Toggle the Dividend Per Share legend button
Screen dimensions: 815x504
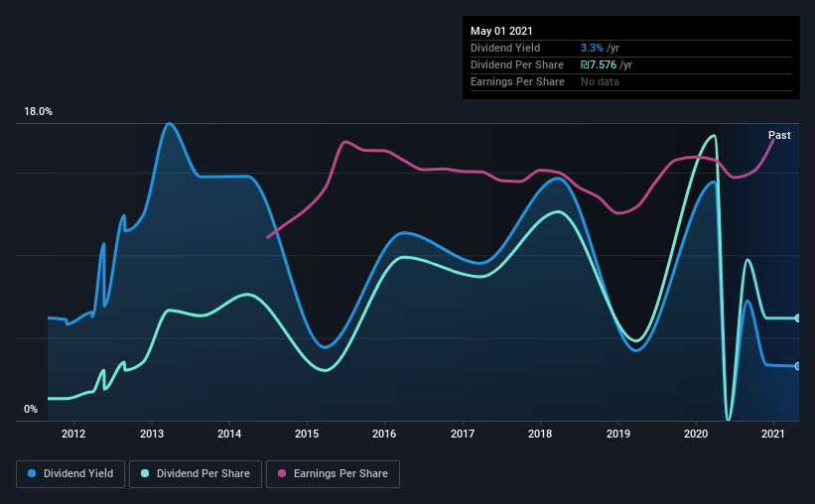[196, 474]
